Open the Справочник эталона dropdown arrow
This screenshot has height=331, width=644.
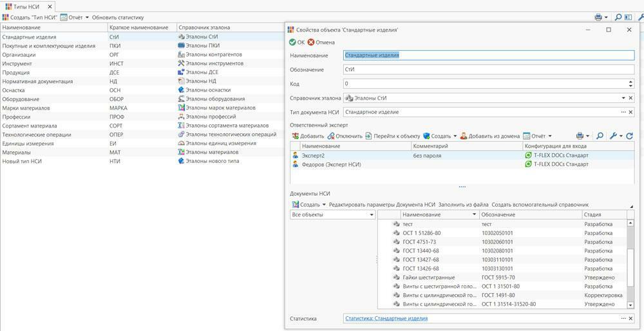(623, 98)
